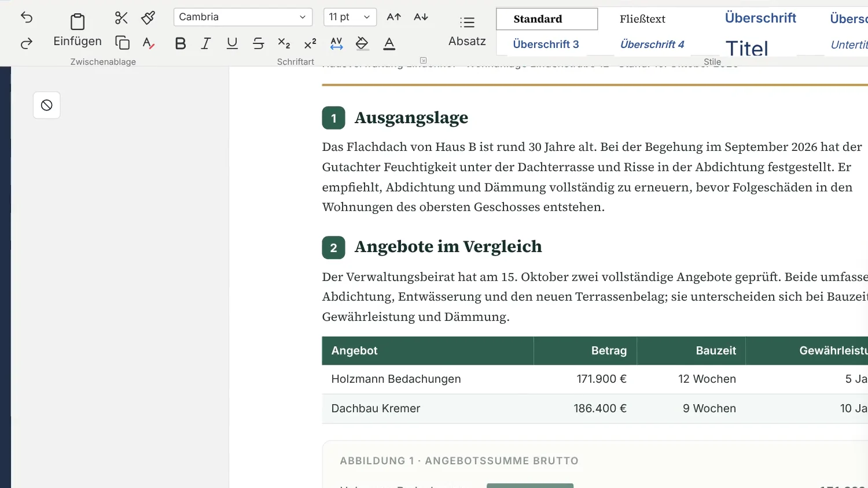Viewport: 868px width, 488px height.
Task: Pick text highlight color marker icon
Action: (362, 43)
